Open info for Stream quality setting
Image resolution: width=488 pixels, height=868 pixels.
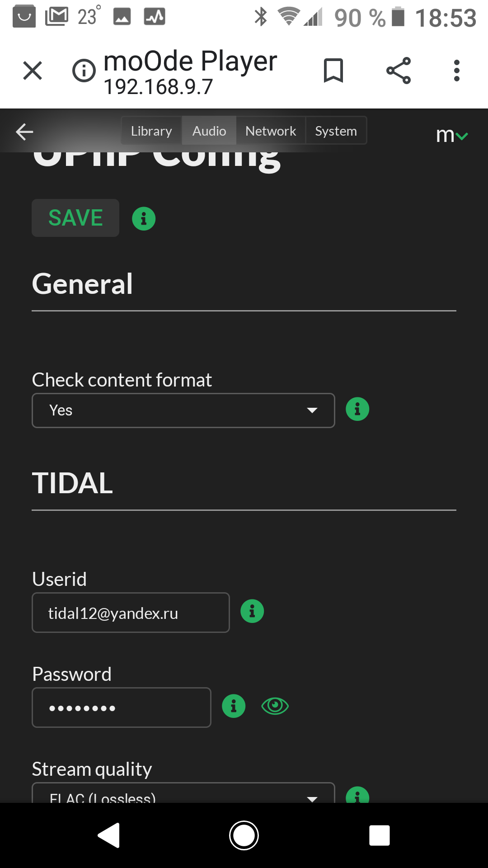tap(357, 795)
